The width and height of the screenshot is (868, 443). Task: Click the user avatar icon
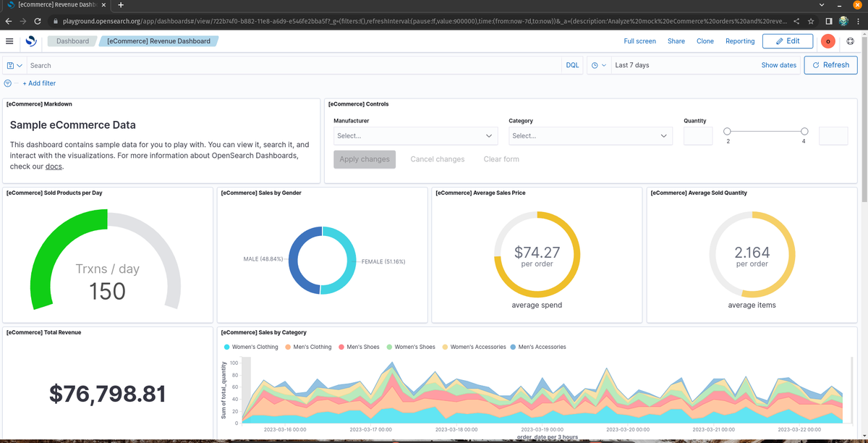coord(827,41)
